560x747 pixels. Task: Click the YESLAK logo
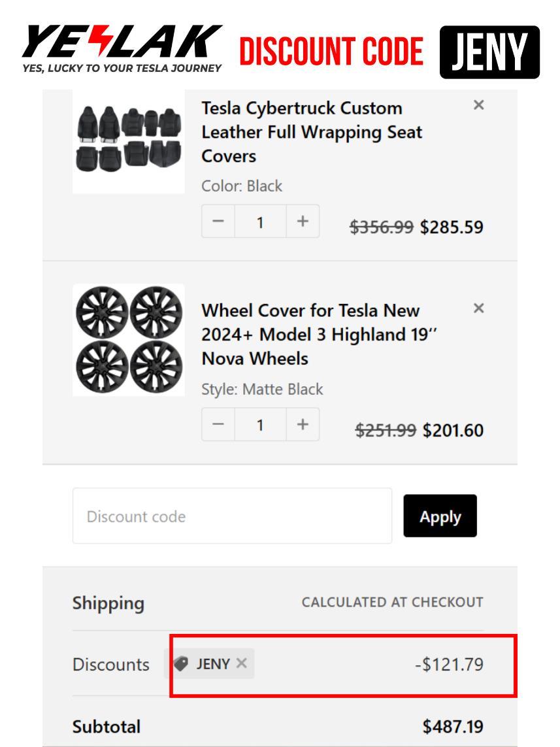point(122,49)
